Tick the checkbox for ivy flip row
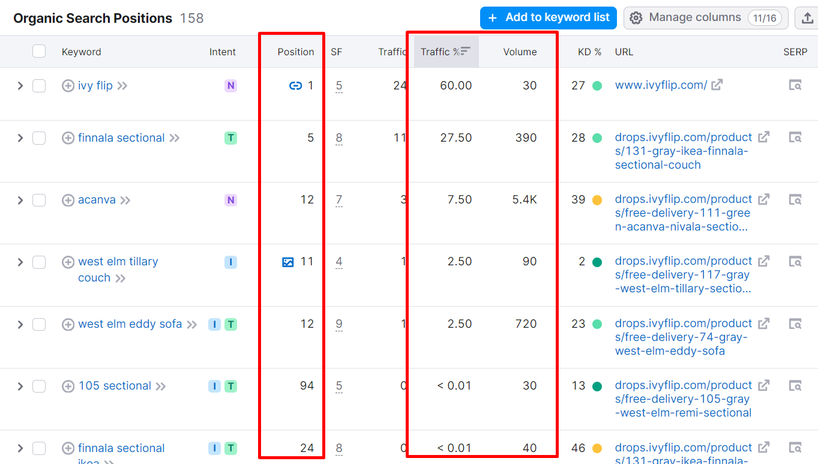The height and width of the screenshot is (464, 818). (x=39, y=86)
